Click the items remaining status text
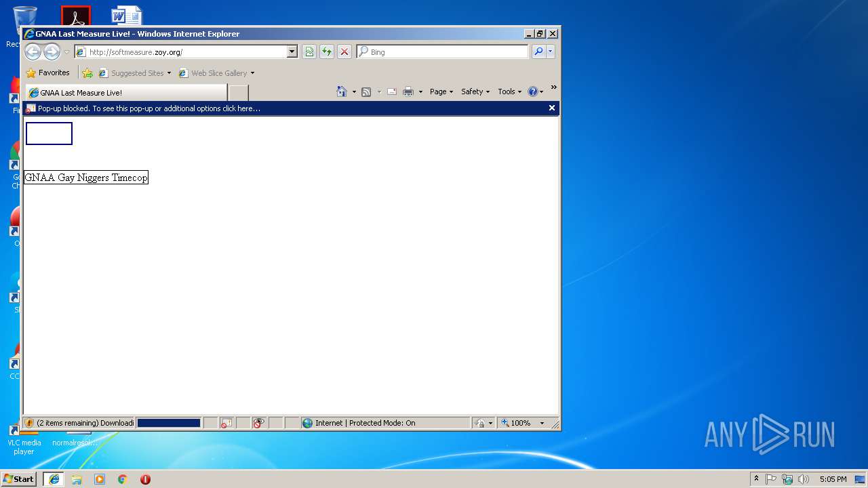868x488 pixels. [x=85, y=423]
